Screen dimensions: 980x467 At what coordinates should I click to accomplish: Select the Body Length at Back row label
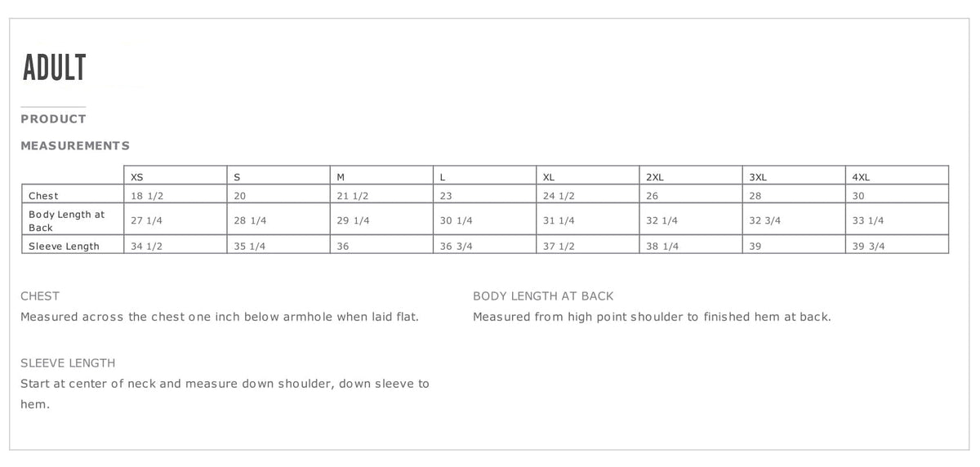pos(67,221)
